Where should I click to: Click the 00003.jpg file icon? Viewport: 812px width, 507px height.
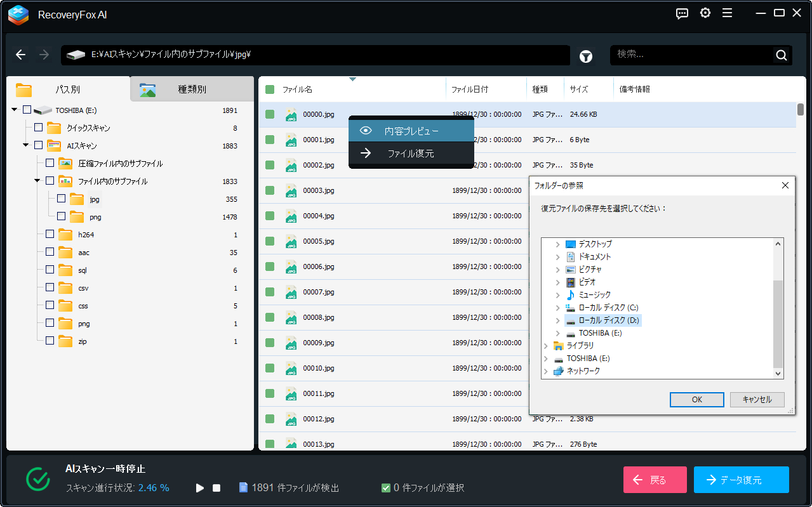click(291, 190)
